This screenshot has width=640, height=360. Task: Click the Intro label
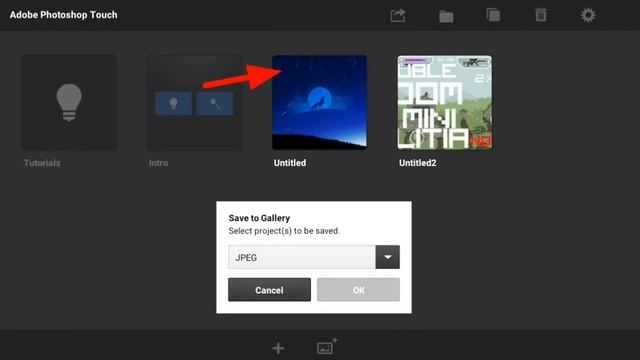pyautogui.click(x=158, y=163)
